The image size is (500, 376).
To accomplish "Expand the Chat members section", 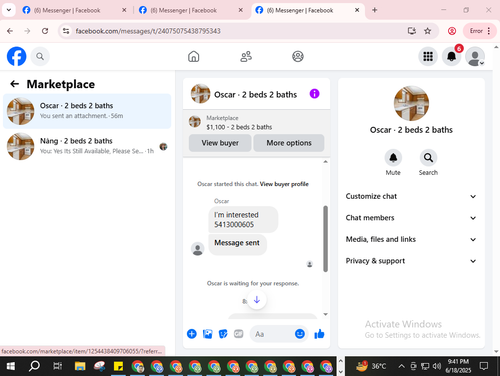I will [411, 218].
